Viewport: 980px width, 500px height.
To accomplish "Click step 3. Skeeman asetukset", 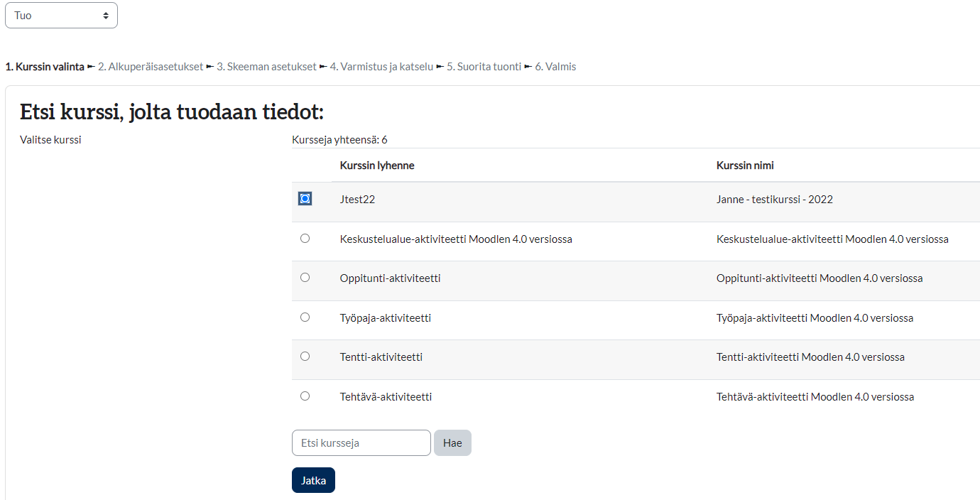I will pyautogui.click(x=266, y=67).
